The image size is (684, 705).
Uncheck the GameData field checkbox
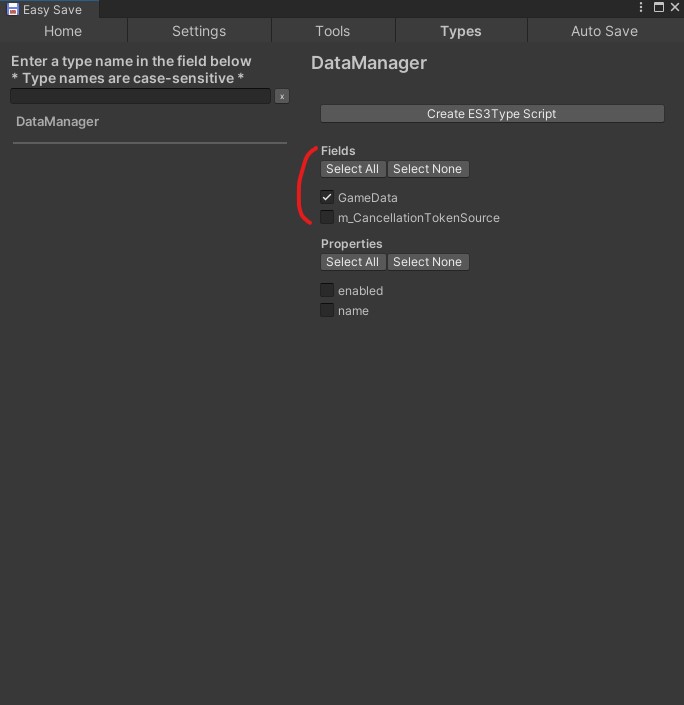(x=327, y=197)
